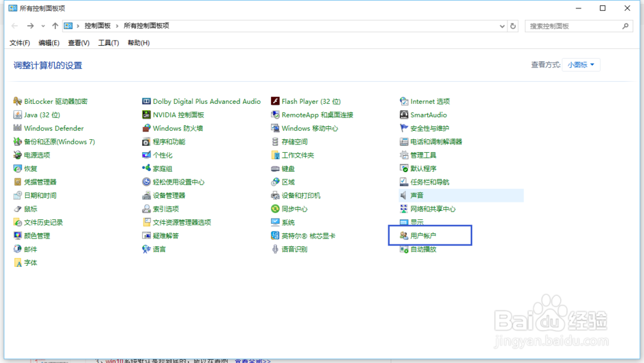Open the RemoteApp 和桌面连接 link
644x363 pixels.
(317, 115)
